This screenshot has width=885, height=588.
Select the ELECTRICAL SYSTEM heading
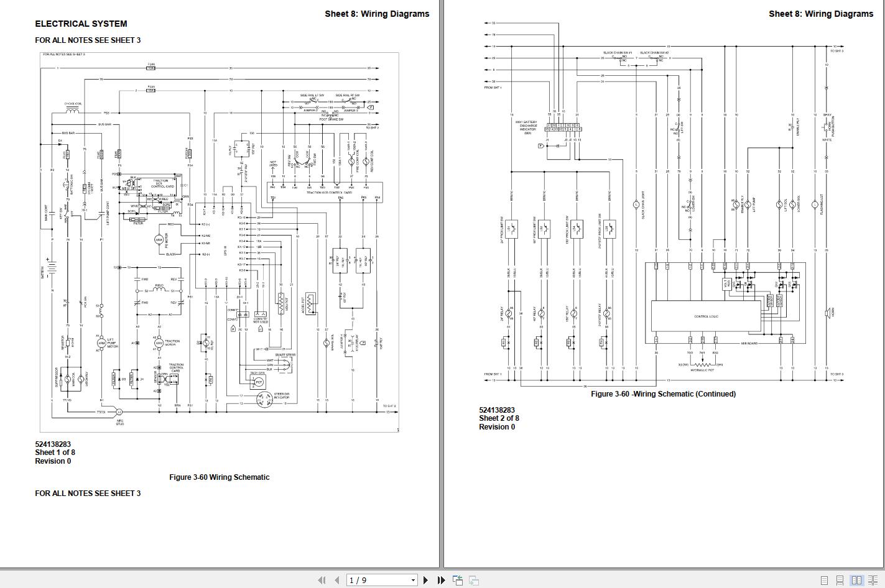(81, 24)
